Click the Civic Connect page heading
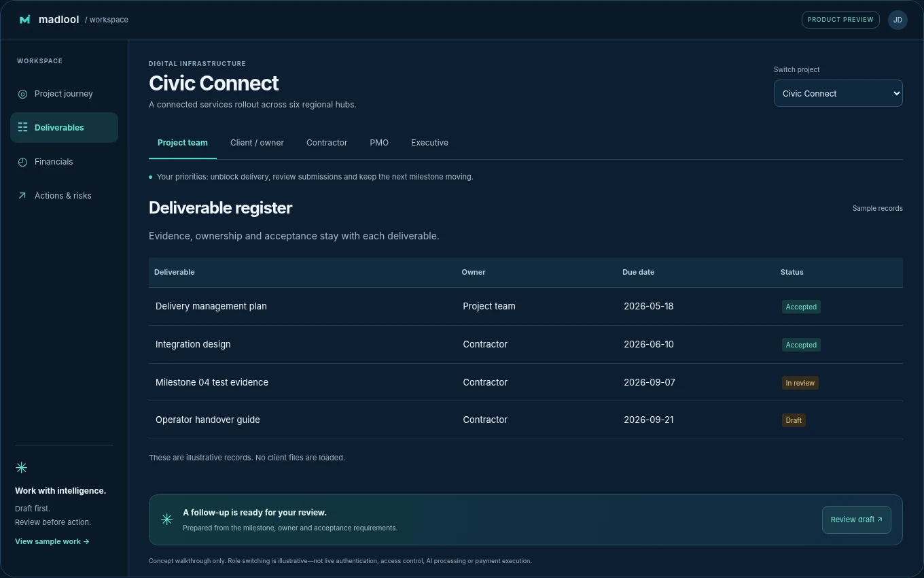This screenshot has width=924, height=578. point(214,83)
